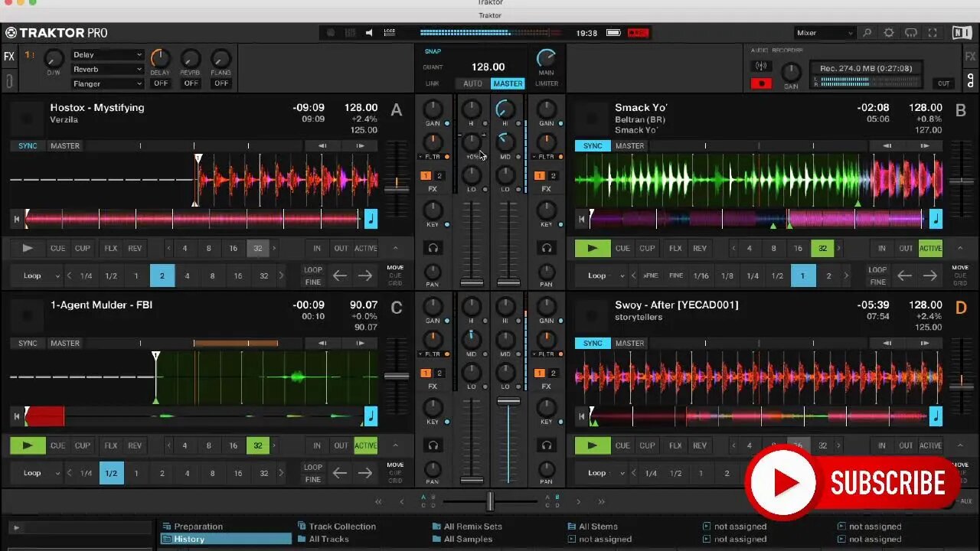Move Deck B loop right with arrow

tap(930, 275)
